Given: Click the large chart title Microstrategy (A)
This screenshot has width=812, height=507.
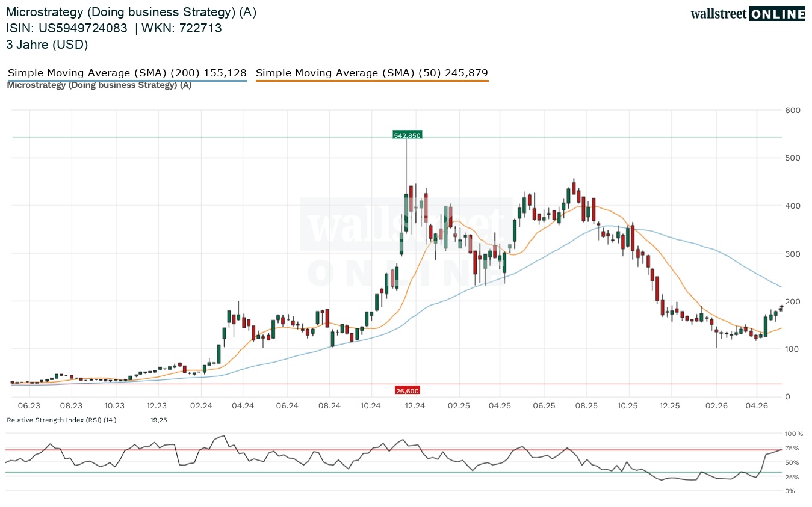Looking at the screenshot, I should click(131, 13).
